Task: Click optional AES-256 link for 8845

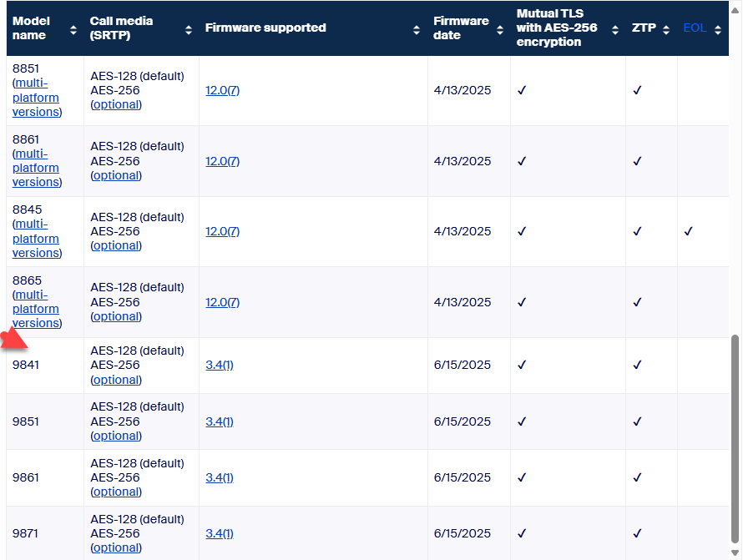Action: point(116,245)
